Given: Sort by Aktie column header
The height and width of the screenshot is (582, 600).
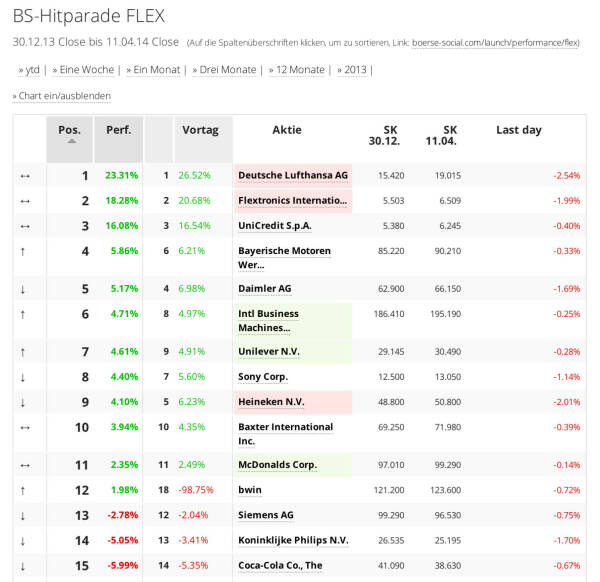Looking at the screenshot, I should 286,130.
